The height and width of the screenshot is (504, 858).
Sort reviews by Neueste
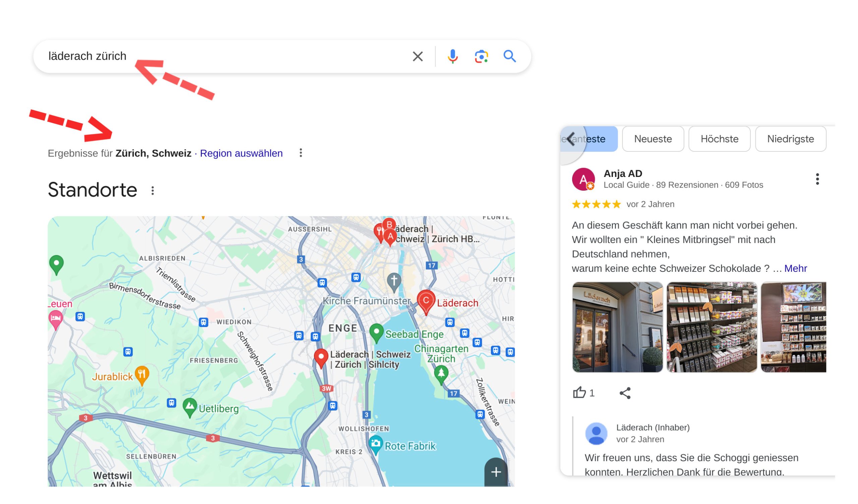[653, 139]
